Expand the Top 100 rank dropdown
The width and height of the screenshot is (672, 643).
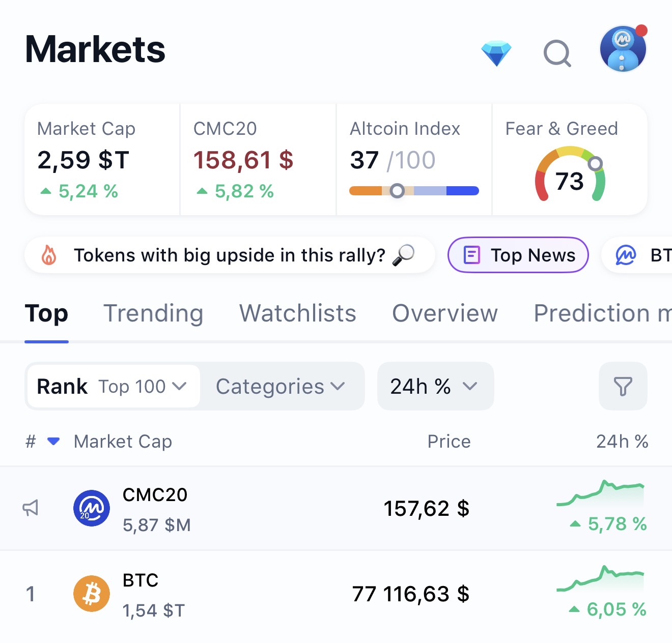point(143,387)
